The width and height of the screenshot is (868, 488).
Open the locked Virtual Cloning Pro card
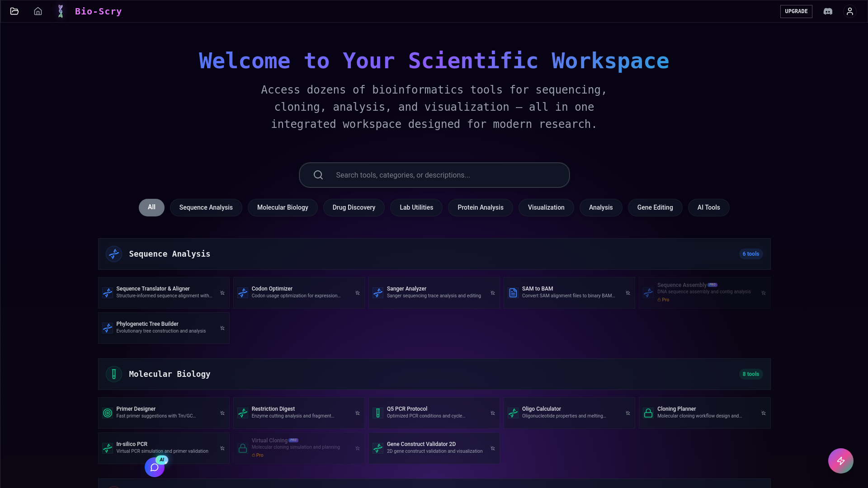[x=299, y=448]
